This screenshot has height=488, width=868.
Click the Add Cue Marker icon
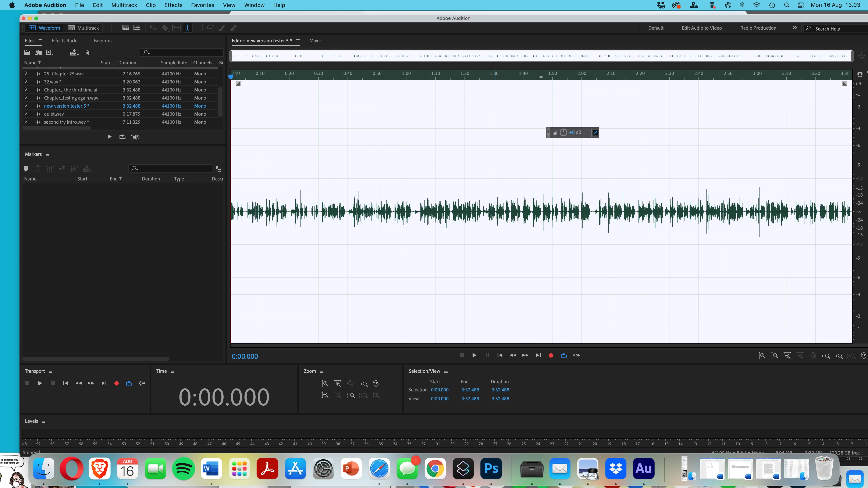[x=26, y=169]
